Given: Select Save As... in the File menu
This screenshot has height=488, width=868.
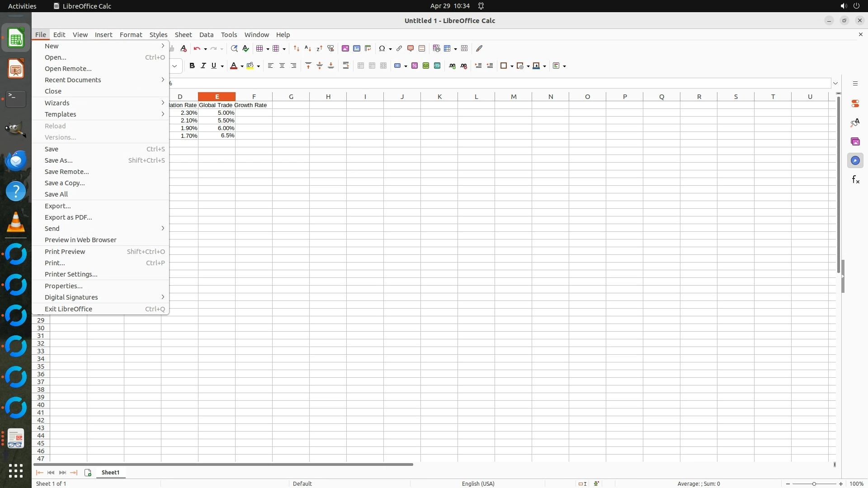Looking at the screenshot, I should [x=59, y=160].
